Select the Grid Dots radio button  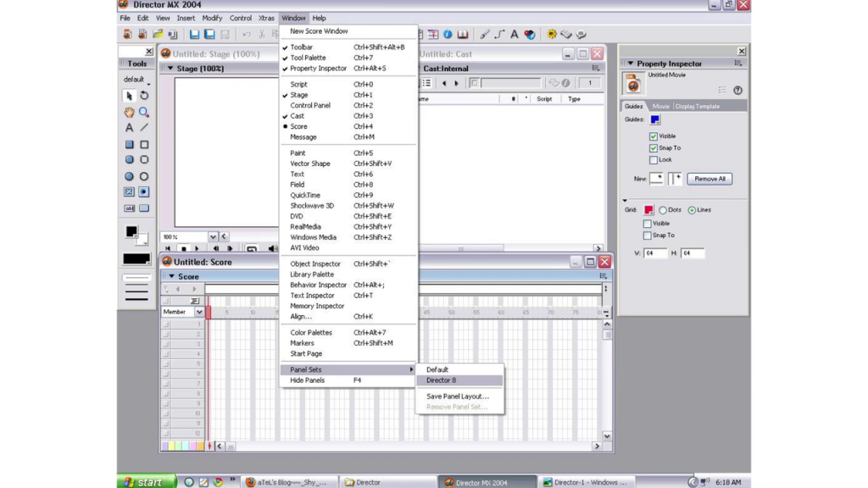663,210
